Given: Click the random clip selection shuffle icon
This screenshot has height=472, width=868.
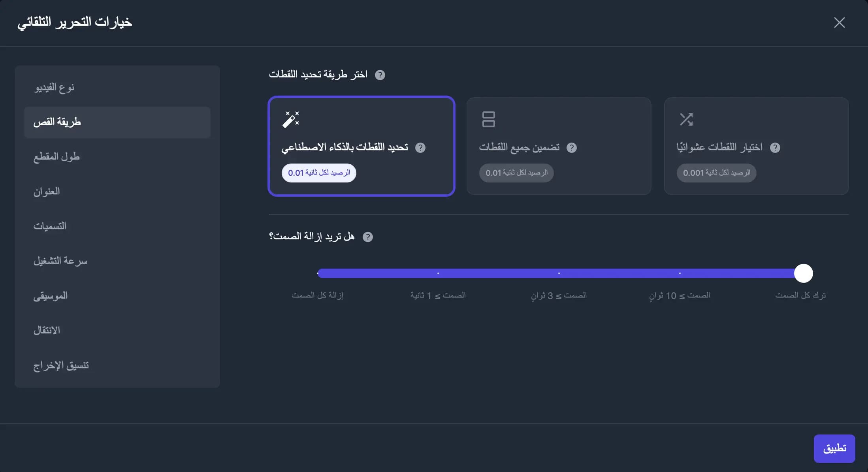Looking at the screenshot, I should point(687,119).
